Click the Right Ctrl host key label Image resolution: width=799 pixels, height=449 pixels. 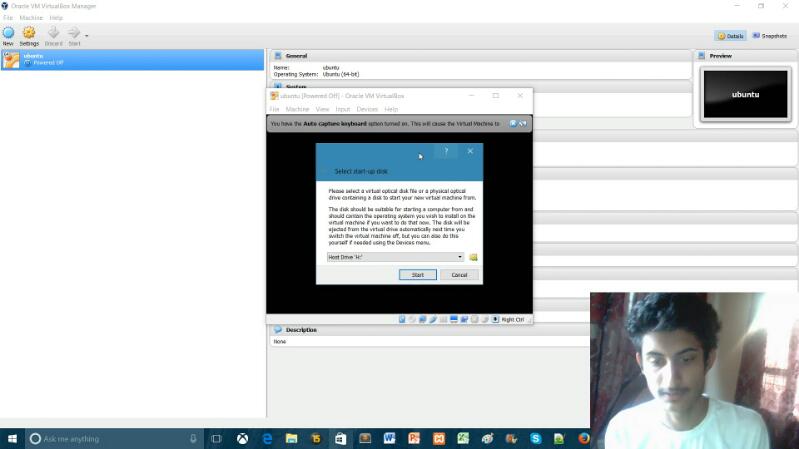coord(513,320)
